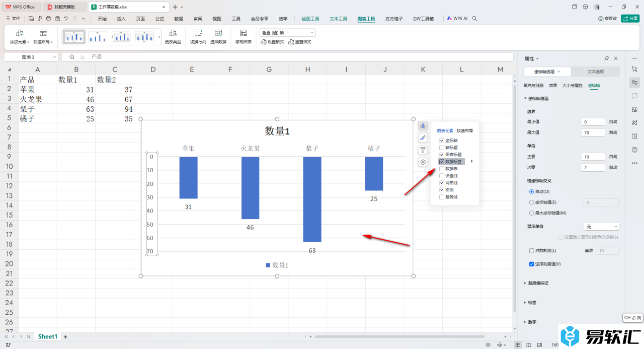Click the chart elements icon beside the chart

coord(423,126)
